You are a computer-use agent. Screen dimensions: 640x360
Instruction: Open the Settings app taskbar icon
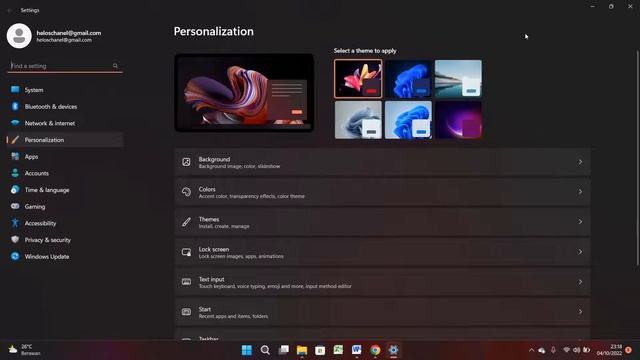click(x=393, y=350)
